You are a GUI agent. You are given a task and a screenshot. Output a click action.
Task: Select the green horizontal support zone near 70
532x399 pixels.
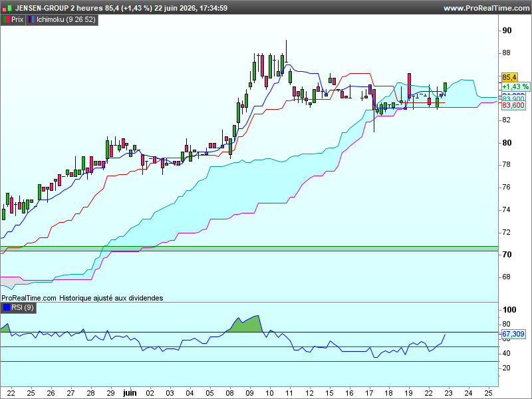click(x=249, y=249)
